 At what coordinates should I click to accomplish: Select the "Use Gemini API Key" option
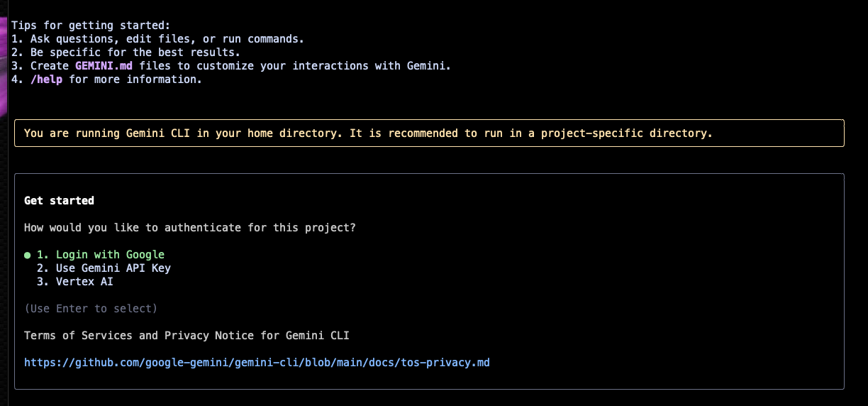click(x=113, y=268)
